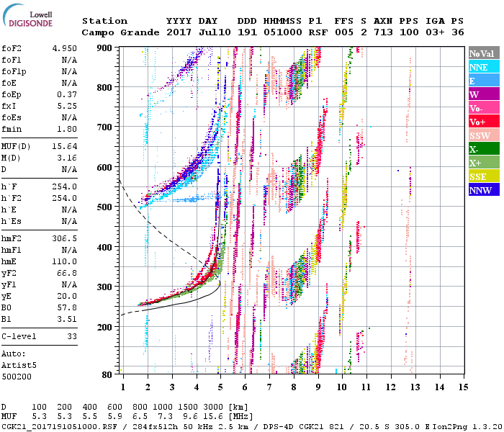Click the foEp value 0.37
The height and width of the screenshot is (432, 504).
[x=67, y=95]
